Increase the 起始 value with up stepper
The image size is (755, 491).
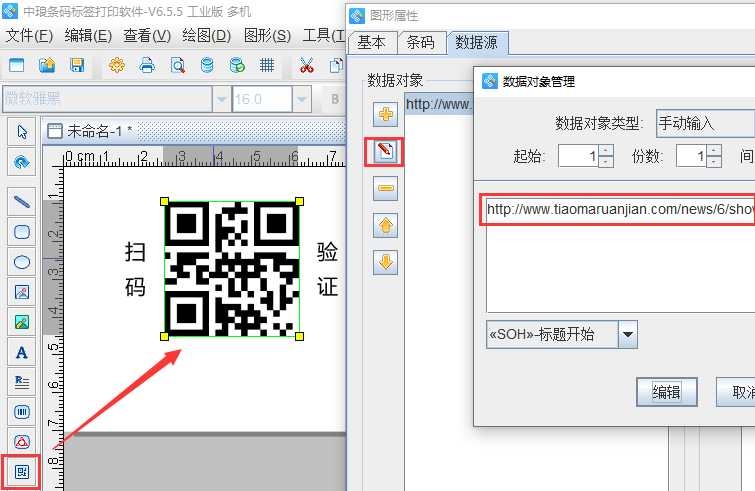point(606,150)
